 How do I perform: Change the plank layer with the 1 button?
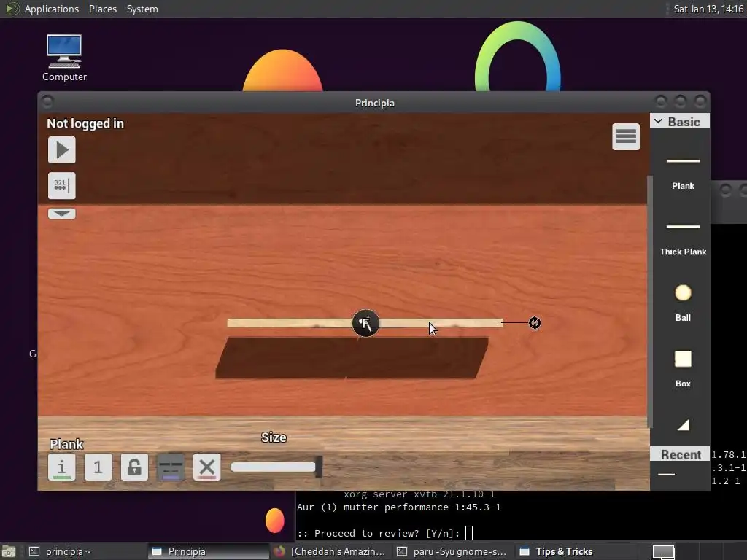pyautogui.click(x=98, y=467)
